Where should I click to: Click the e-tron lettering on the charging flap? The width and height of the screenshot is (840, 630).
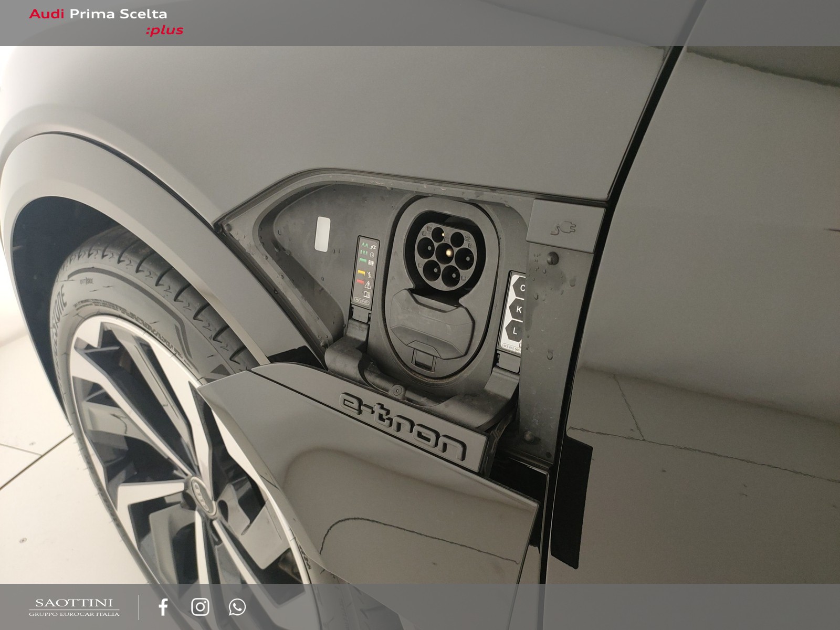[403, 425]
